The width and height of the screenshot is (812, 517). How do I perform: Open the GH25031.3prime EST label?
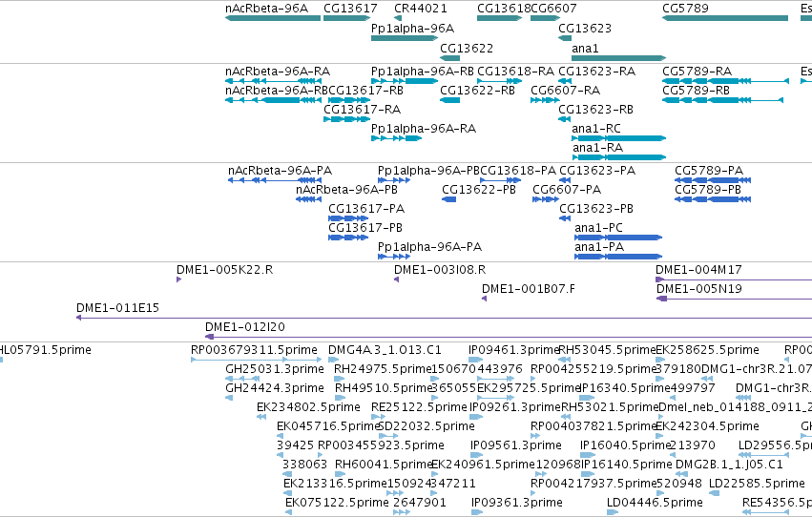275,369
